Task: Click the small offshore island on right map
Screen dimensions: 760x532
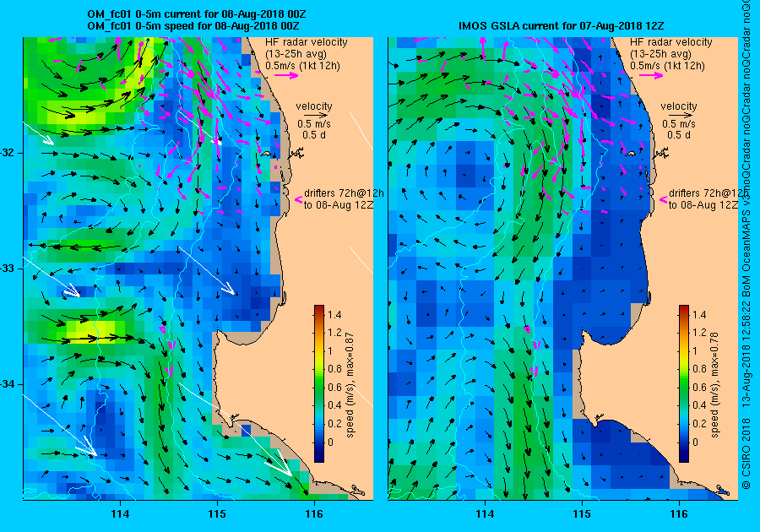Action: click(x=631, y=153)
